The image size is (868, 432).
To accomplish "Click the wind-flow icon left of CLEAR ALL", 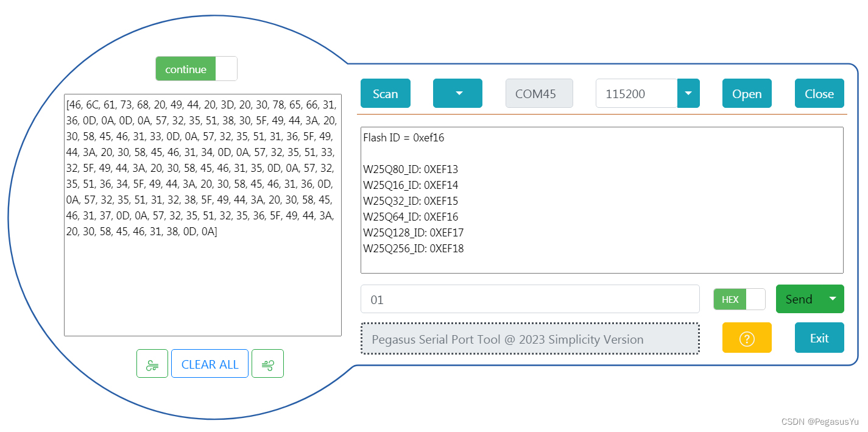I will 152,363.
